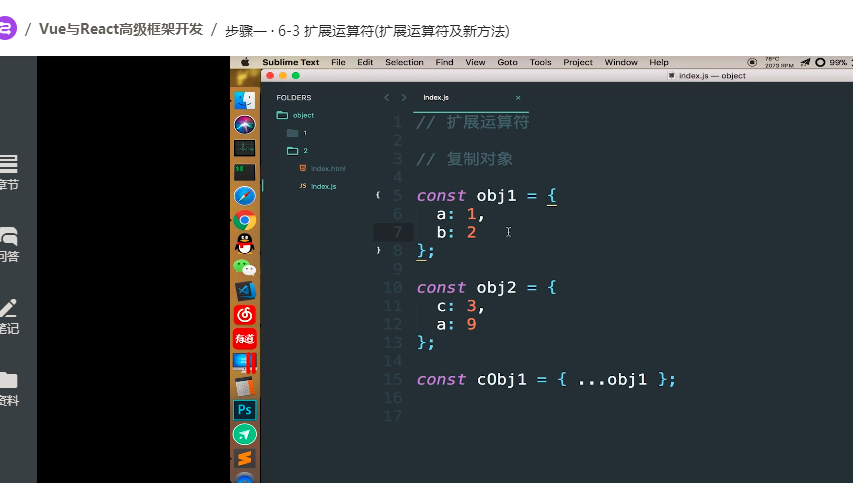The width and height of the screenshot is (853, 483).
Task: Open the File menu
Action: pos(338,62)
